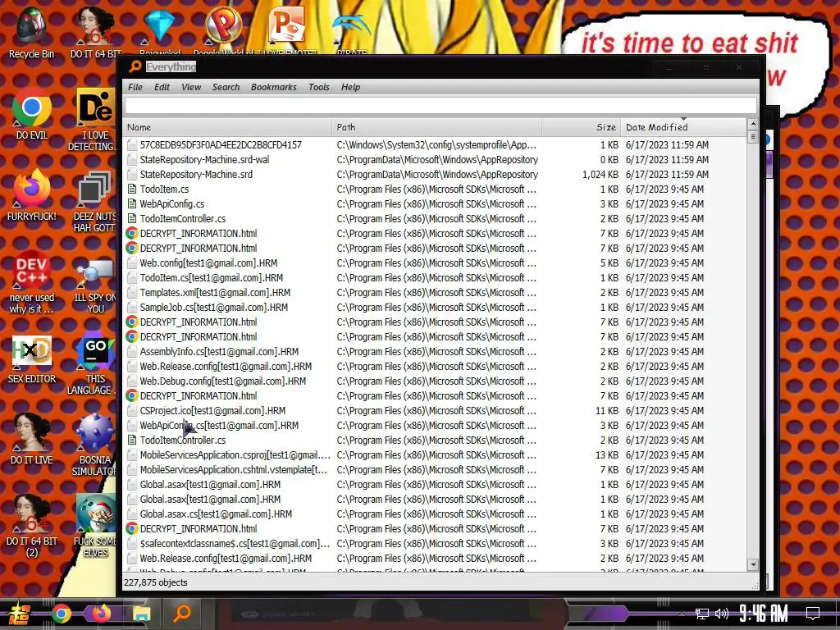840x630 pixels.
Task: Sort by Date Modified column header
Action: (x=683, y=127)
